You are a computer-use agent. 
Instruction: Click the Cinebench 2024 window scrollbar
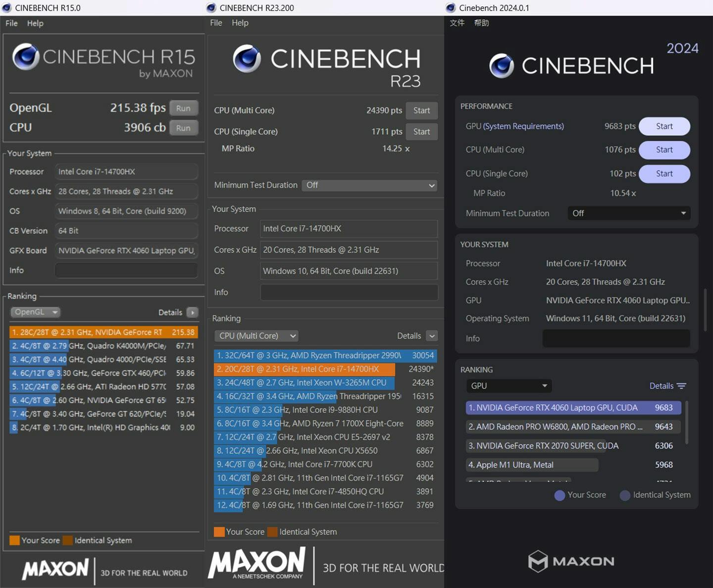705,310
